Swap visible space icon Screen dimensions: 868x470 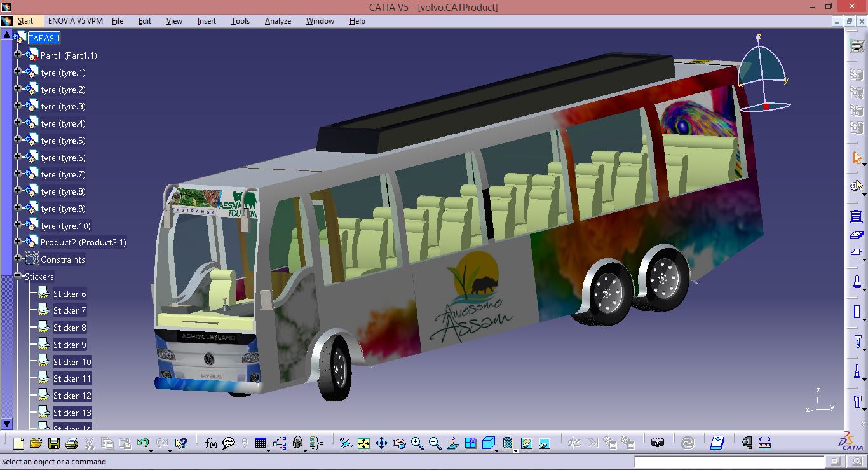click(x=544, y=443)
